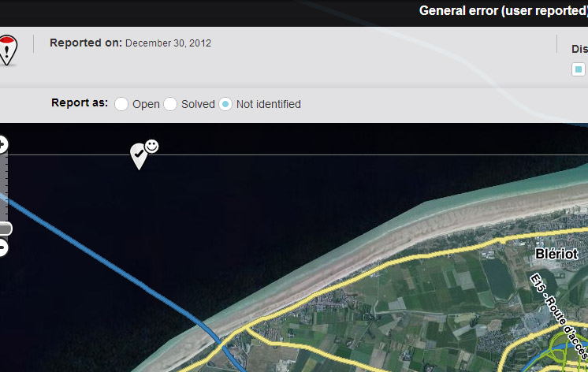The width and height of the screenshot is (588, 372).
Task: Click the General error title text
Action: tap(503, 11)
